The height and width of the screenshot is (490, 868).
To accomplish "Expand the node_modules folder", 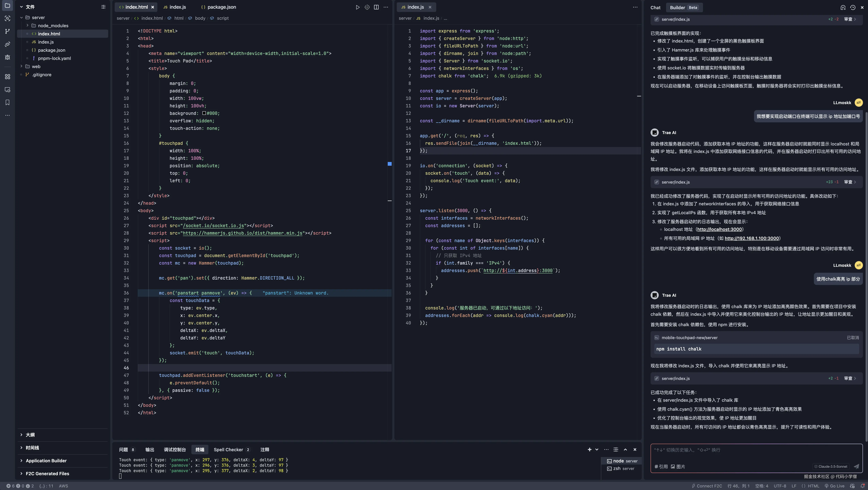I will coord(53,26).
